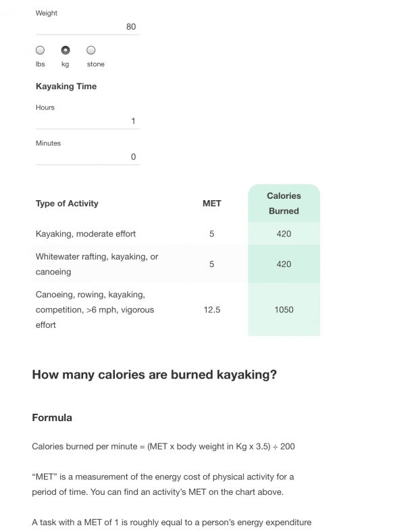416x532 pixels.
Task: Click the Formula heading
Action: point(52,418)
